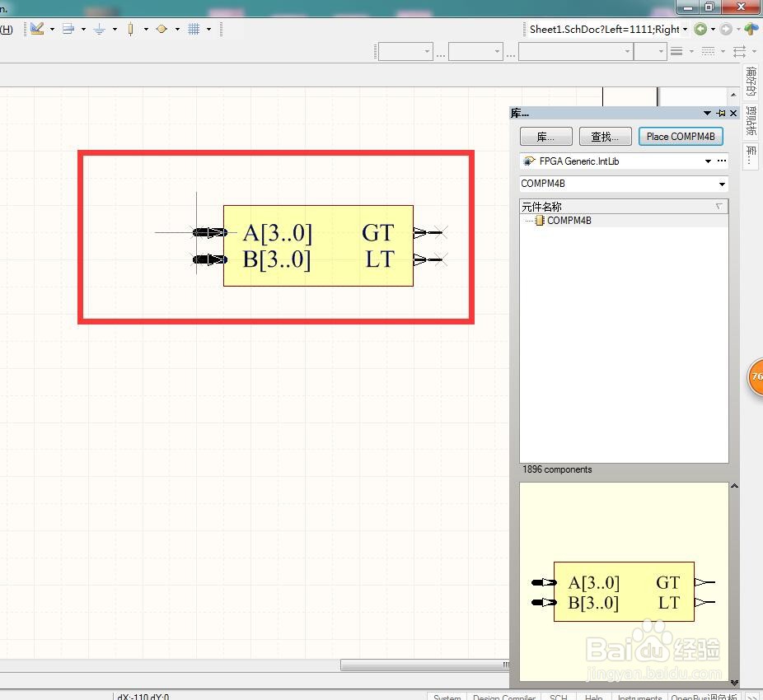Open the OpenBus调色板 panel button
The image size is (763, 700).
point(704,696)
